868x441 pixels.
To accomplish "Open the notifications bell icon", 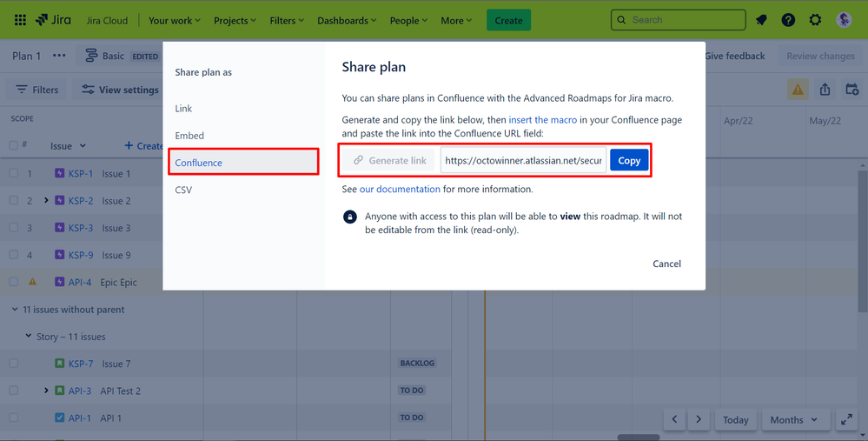I will click(761, 20).
